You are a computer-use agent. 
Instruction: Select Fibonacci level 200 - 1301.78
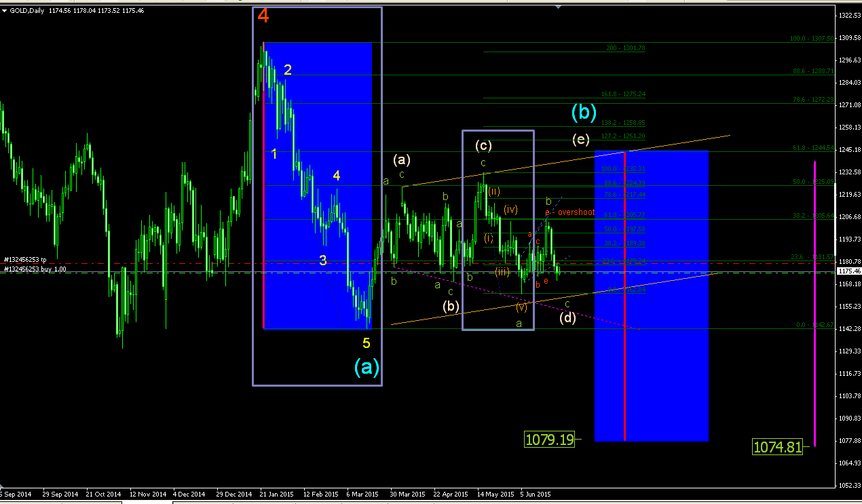625,48
